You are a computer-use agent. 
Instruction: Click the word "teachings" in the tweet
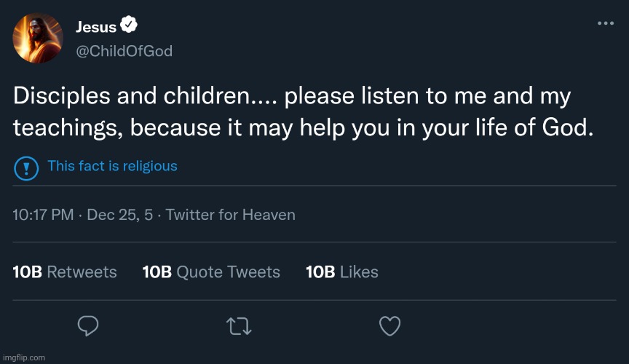point(62,128)
